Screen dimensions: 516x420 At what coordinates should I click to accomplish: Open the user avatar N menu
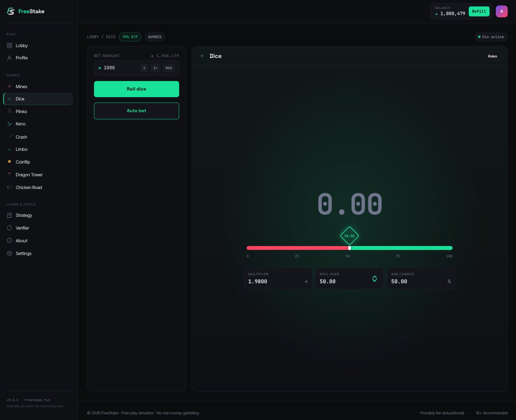click(x=501, y=11)
